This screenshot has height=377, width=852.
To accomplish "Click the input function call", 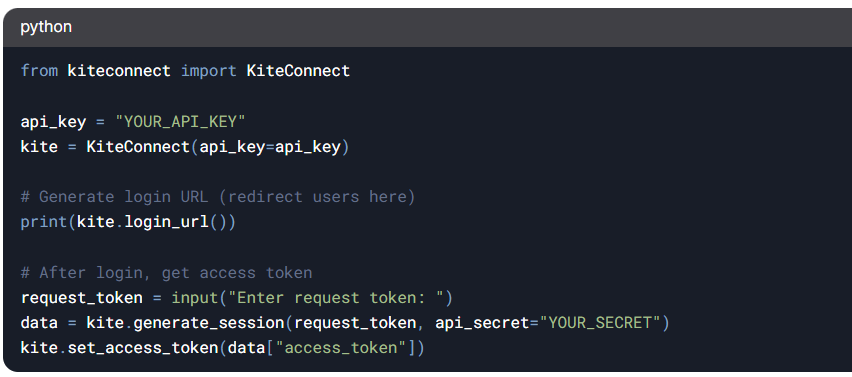I will tap(195, 298).
